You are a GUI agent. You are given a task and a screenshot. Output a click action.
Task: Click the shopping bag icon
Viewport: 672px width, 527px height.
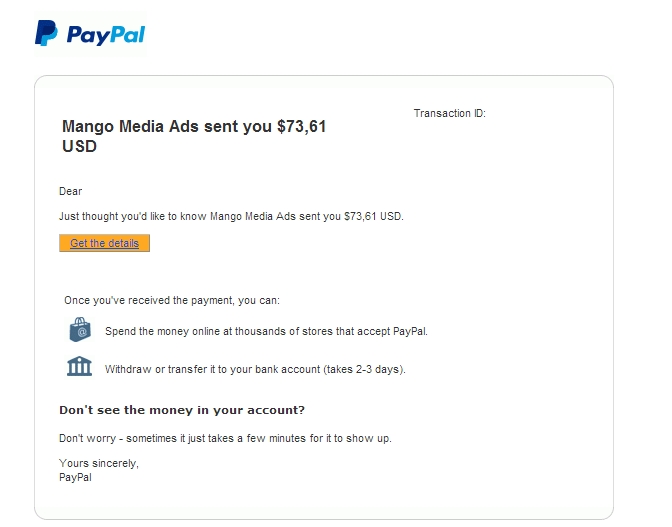click(x=80, y=329)
